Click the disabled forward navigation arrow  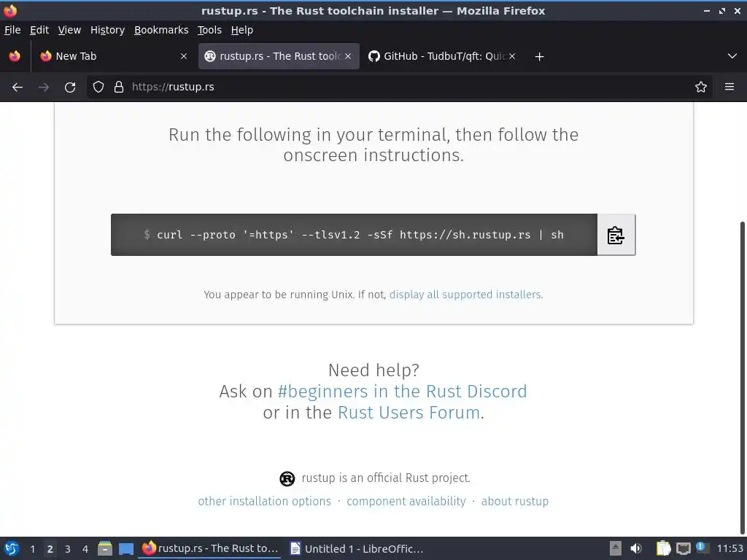pos(44,87)
